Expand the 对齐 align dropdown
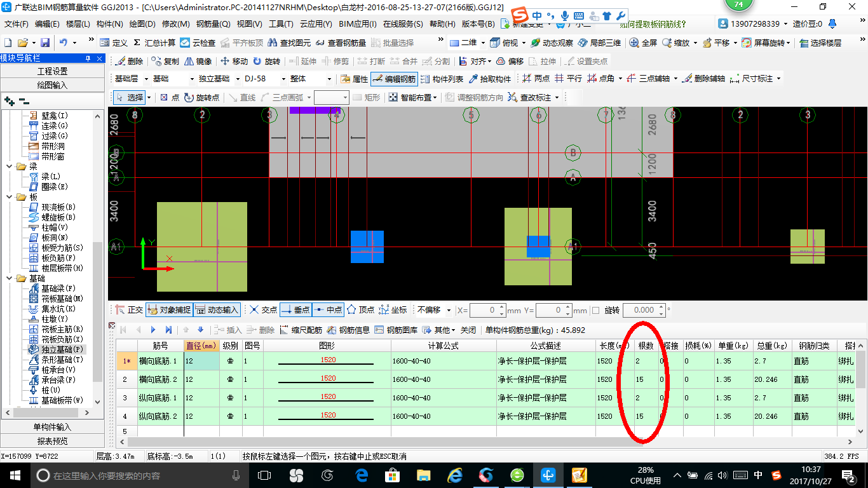 pyautogui.click(x=489, y=62)
